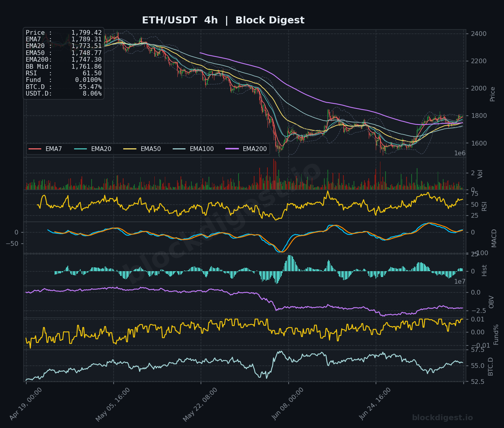Click the 'EMA200: 1,747.30' stat line
504x428 pixels.
click(x=64, y=60)
